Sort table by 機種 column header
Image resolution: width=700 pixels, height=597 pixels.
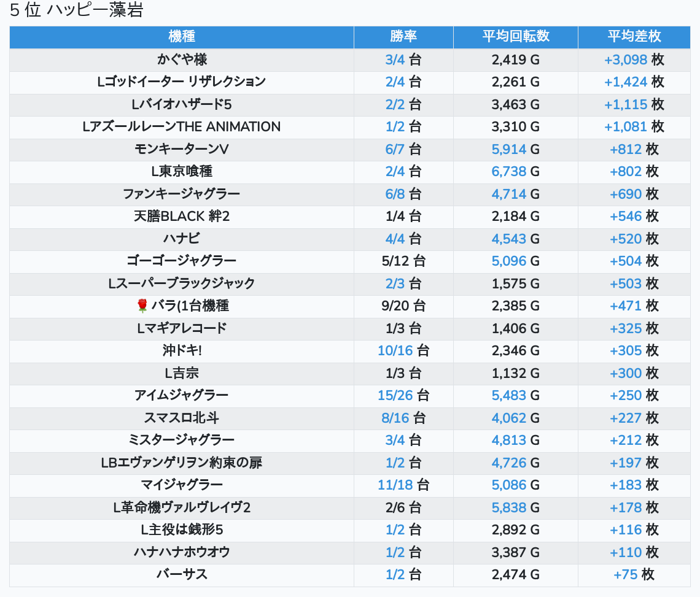coord(182,36)
